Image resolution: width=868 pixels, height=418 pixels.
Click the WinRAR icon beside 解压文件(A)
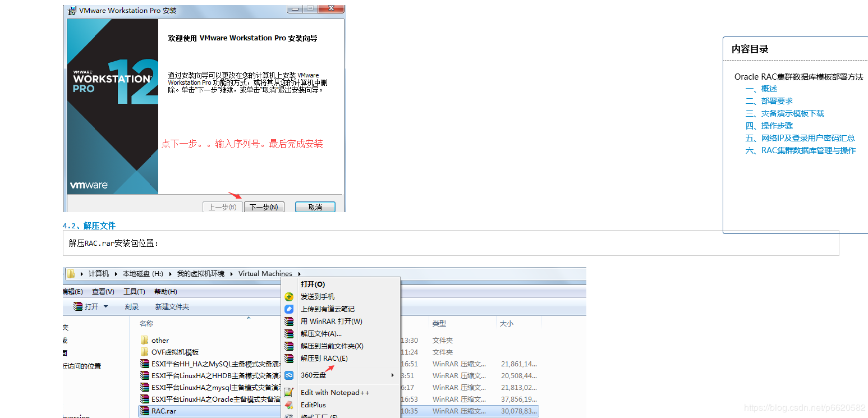pyautogui.click(x=289, y=334)
